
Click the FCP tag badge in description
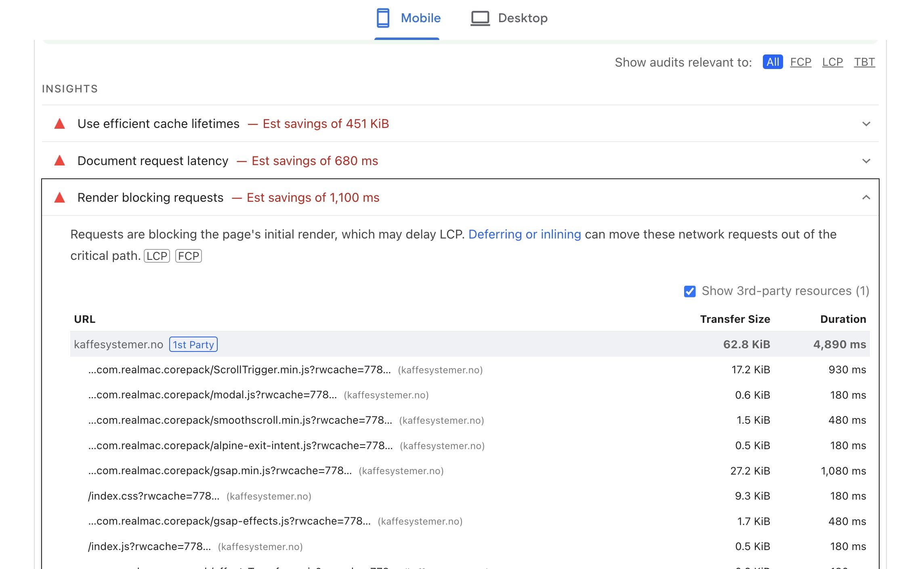coord(188,256)
